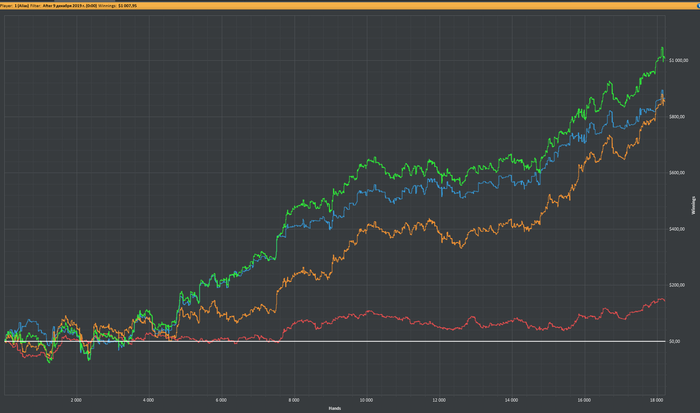
Task: Click the $200,00 axis label
Action: pos(677,285)
